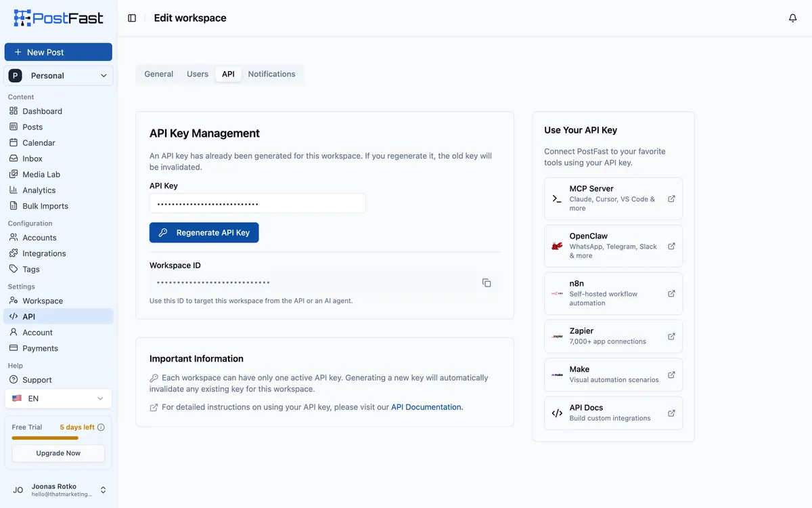Click the 'API Key Management' heading
The height and width of the screenshot is (508, 812).
[x=204, y=133]
